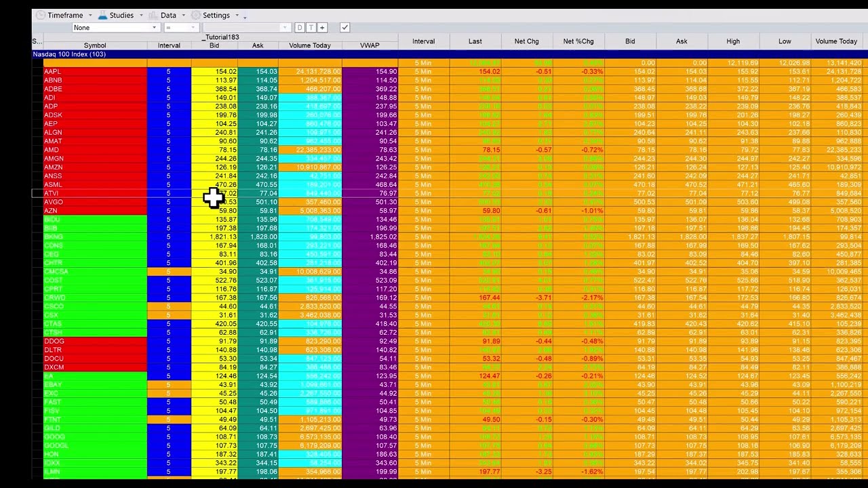Sort by left Bid column header
Viewport: 868px width, 488px height.
[x=214, y=45]
